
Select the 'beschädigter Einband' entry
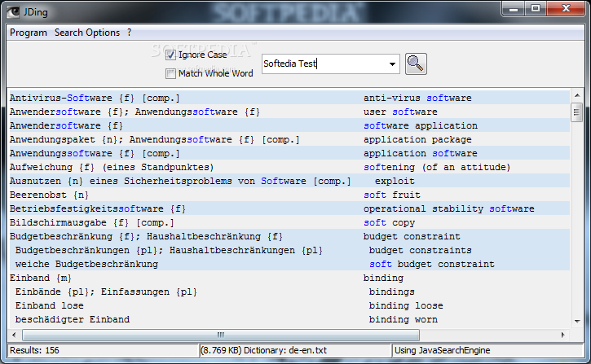pyautogui.click(x=73, y=319)
